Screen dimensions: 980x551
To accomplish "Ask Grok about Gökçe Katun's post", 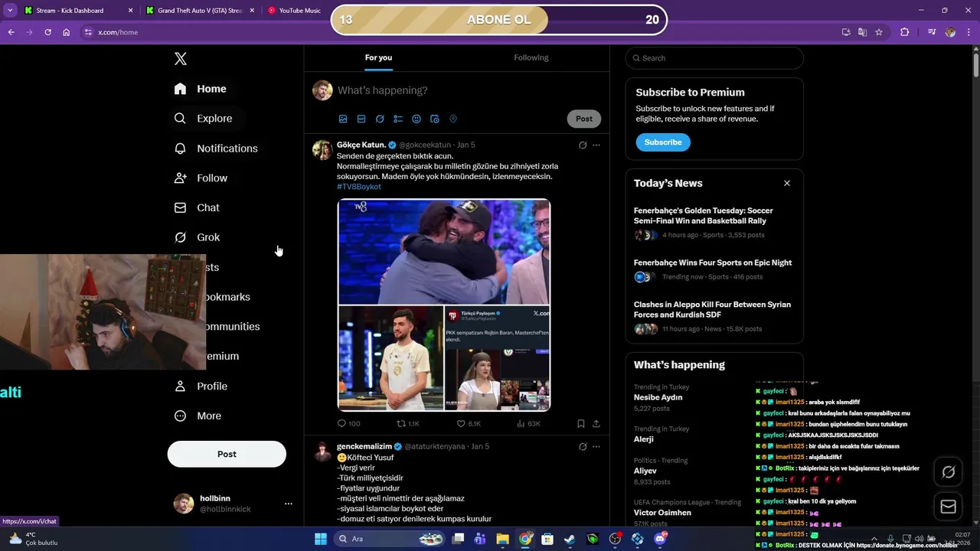I will tap(583, 145).
